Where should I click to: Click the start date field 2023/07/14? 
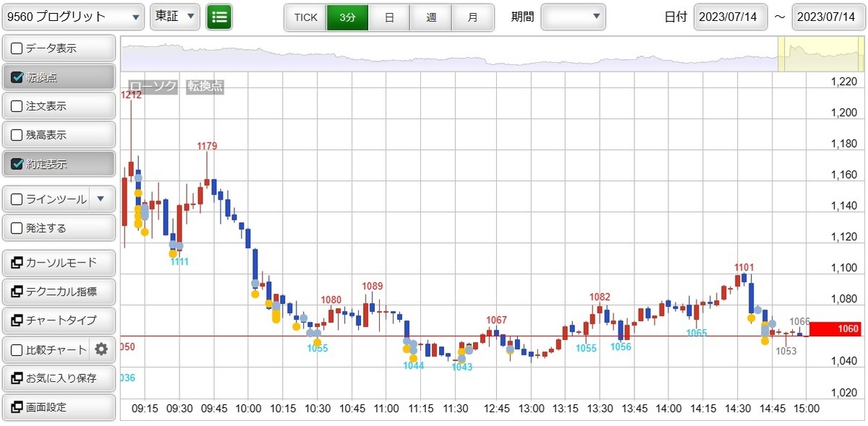pos(731,17)
